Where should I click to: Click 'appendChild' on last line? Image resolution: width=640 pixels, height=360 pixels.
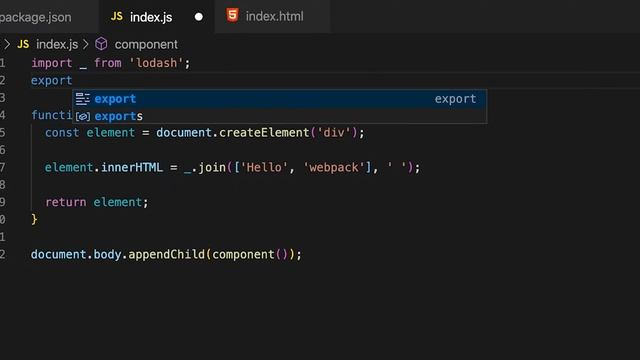pos(167,254)
